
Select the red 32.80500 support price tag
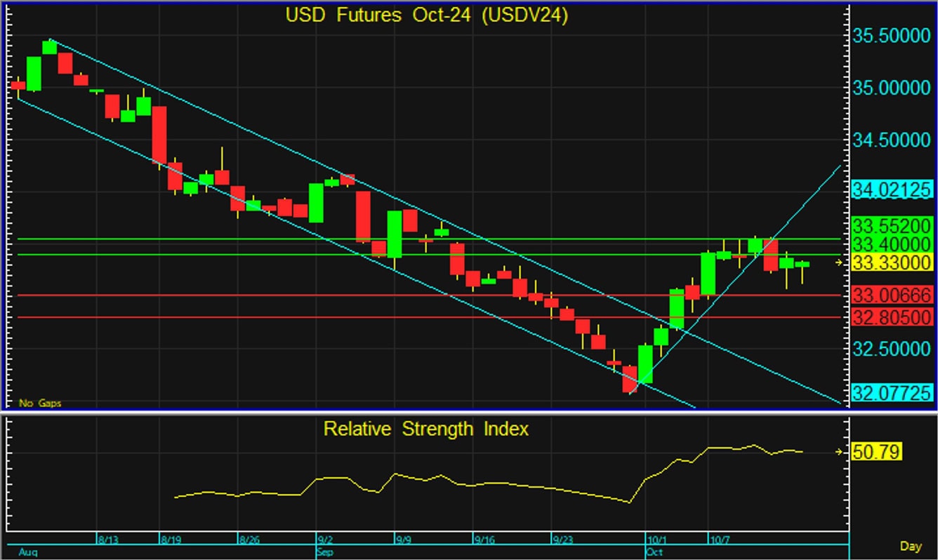[x=891, y=317]
